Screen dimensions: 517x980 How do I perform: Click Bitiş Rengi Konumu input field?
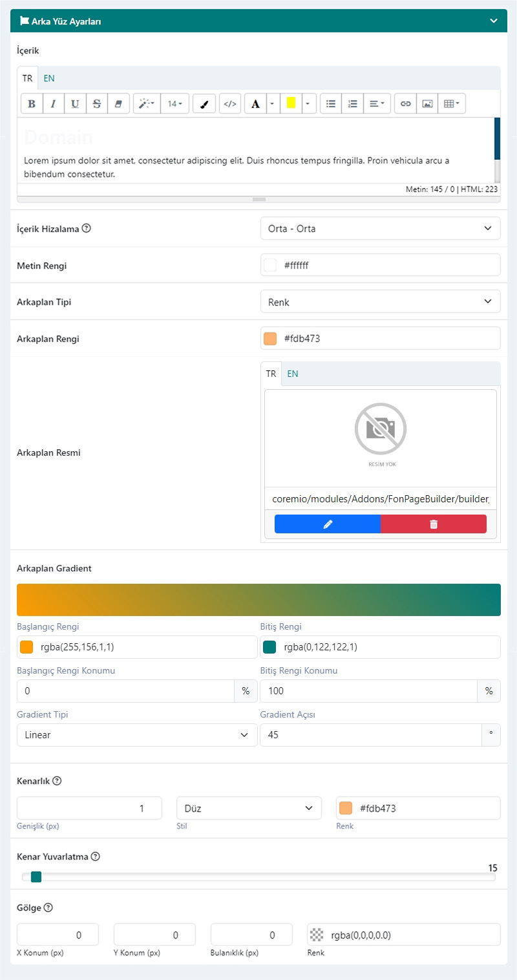point(368,690)
